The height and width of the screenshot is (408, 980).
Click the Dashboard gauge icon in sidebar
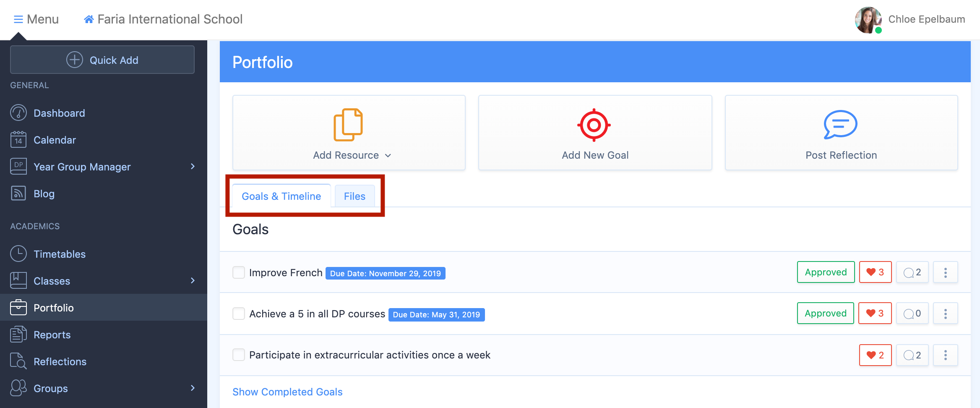tap(18, 113)
